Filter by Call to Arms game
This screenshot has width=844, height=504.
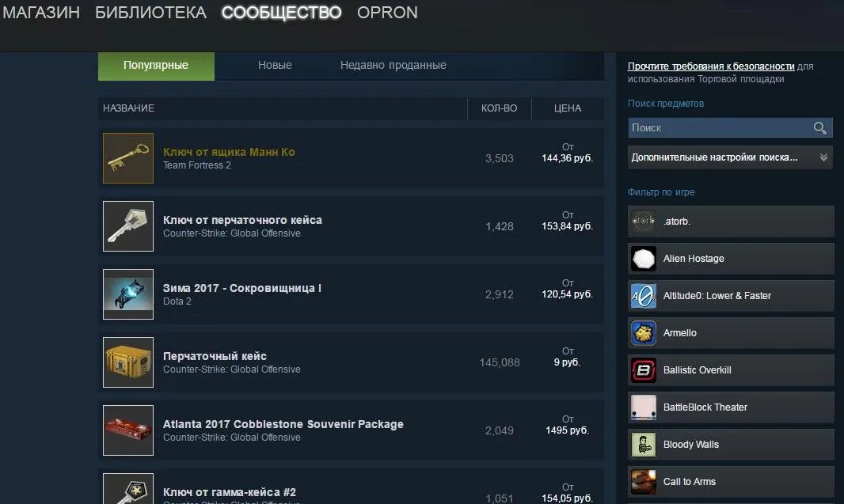point(731,481)
